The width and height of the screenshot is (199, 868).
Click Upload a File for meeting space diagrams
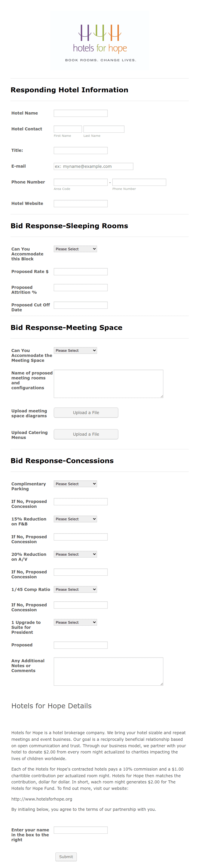tap(86, 412)
